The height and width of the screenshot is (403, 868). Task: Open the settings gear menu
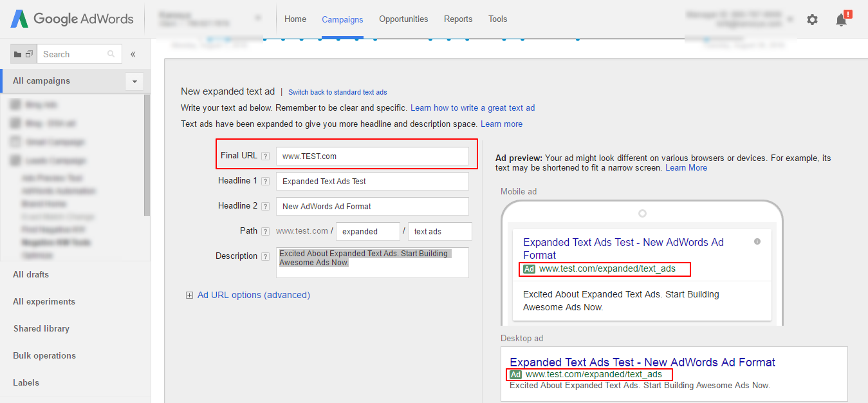point(812,20)
